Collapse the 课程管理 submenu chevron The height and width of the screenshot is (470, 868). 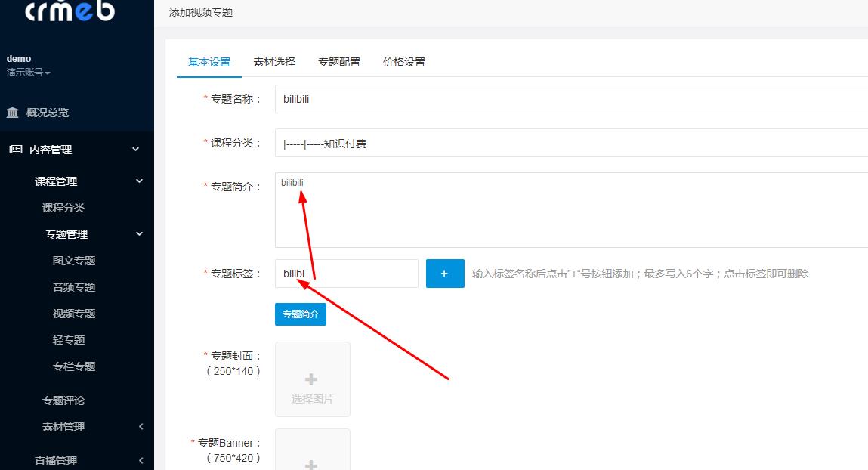point(139,181)
